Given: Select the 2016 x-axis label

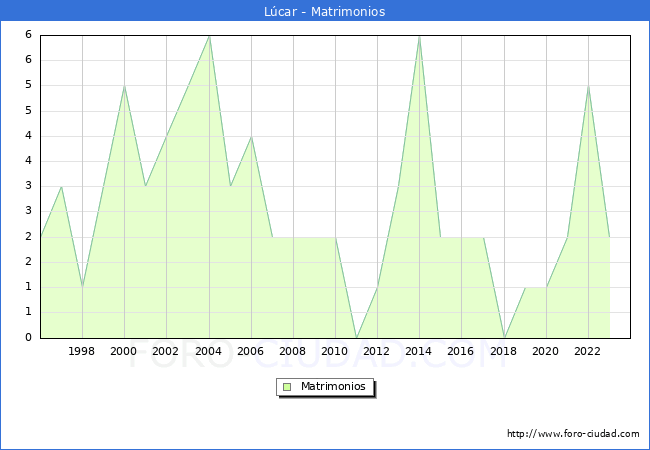Looking at the screenshot, I should click(460, 351).
